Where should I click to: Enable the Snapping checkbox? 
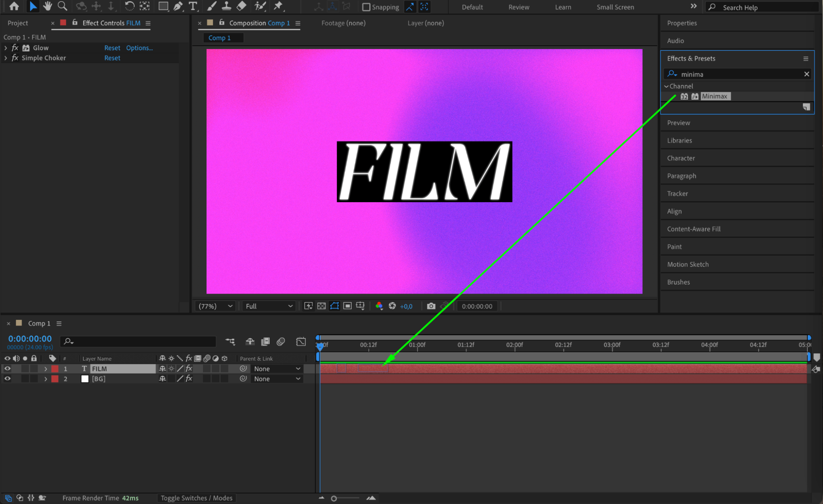pos(366,7)
